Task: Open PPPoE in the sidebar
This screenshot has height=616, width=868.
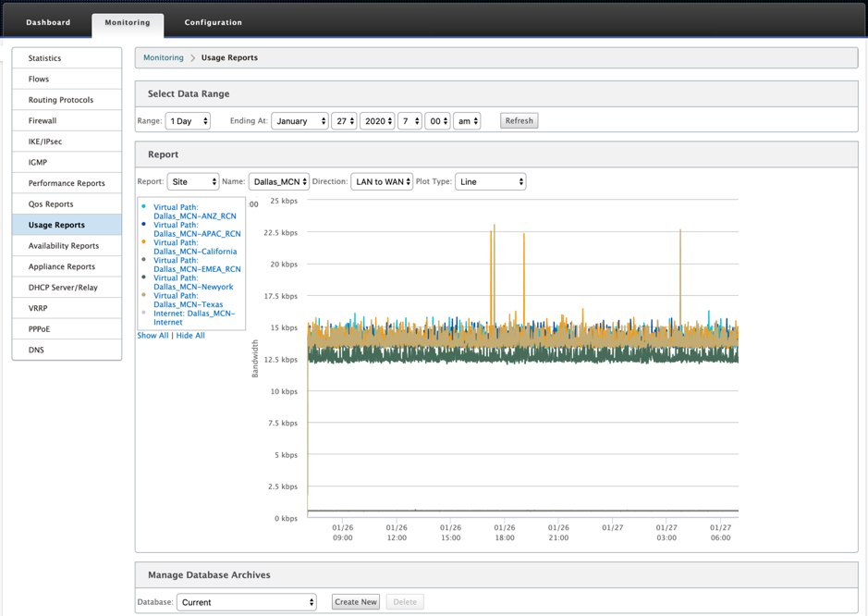Action: click(x=67, y=329)
